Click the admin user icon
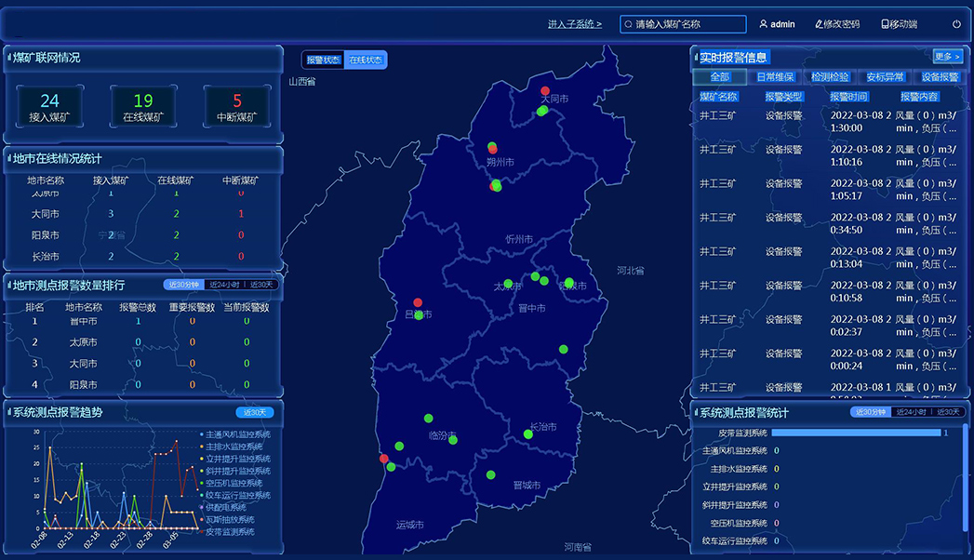This screenshot has width=974, height=560. pyautogui.click(x=765, y=24)
